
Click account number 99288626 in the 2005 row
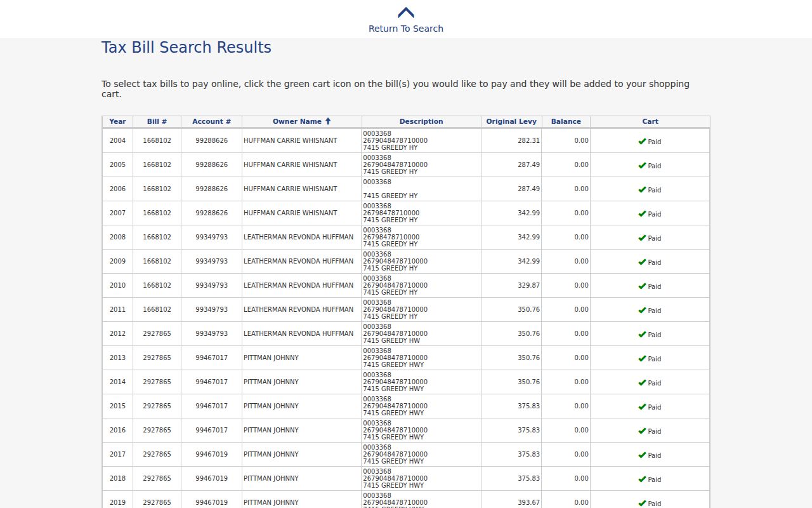coord(211,164)
